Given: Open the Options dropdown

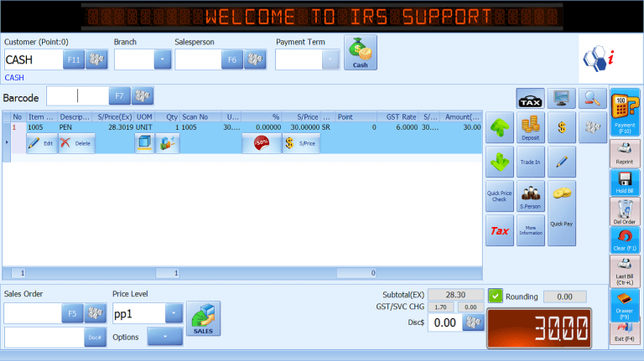Looking at the screenshot, I should click(164, 337).
